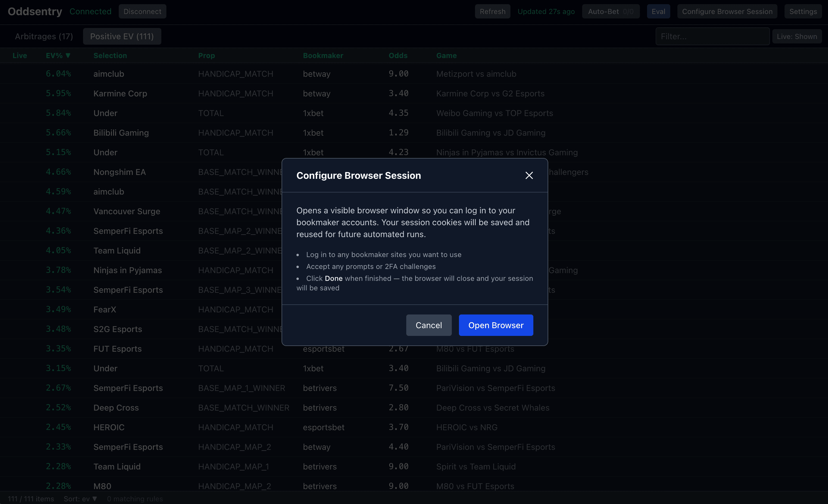Click the EV% sort arrow
828x504 pixels.
point(68,55)
